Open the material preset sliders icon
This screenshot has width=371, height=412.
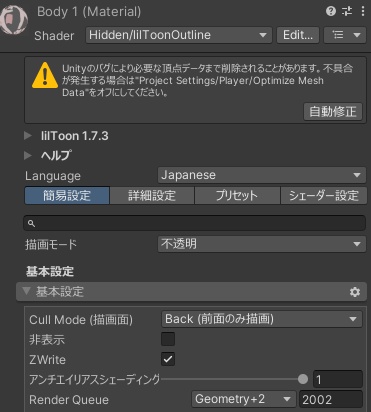click(x=347, y=11)
